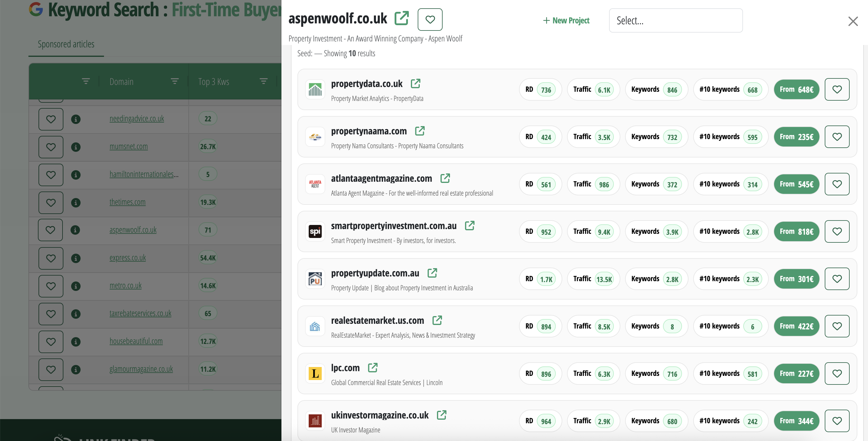Open the project Select dropdown

coord(676,20)
